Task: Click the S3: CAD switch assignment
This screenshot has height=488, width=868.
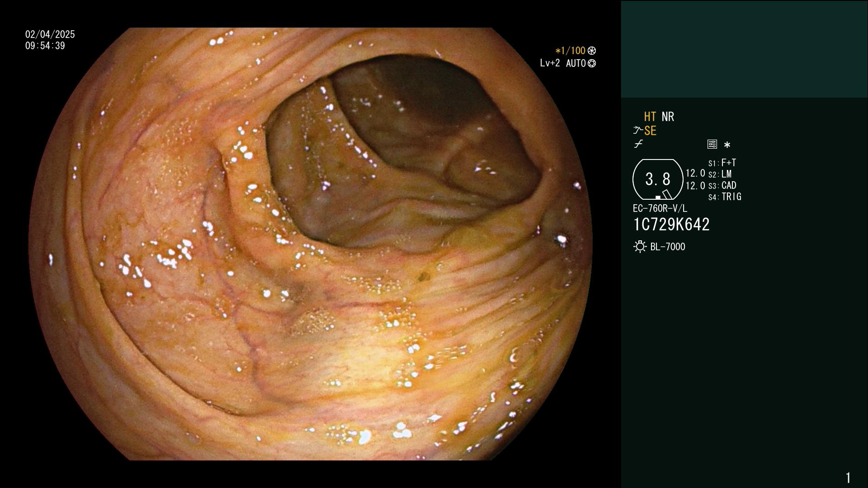Action: point(722,185)
